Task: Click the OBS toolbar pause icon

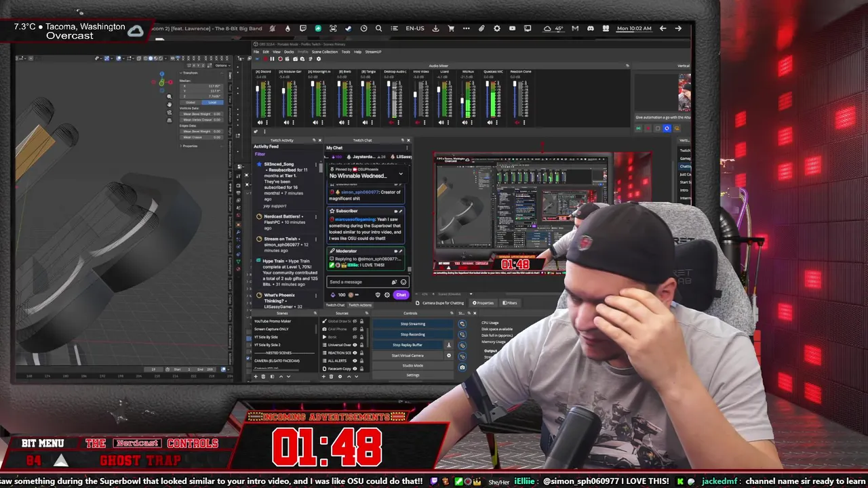Action: coord(272,59)
